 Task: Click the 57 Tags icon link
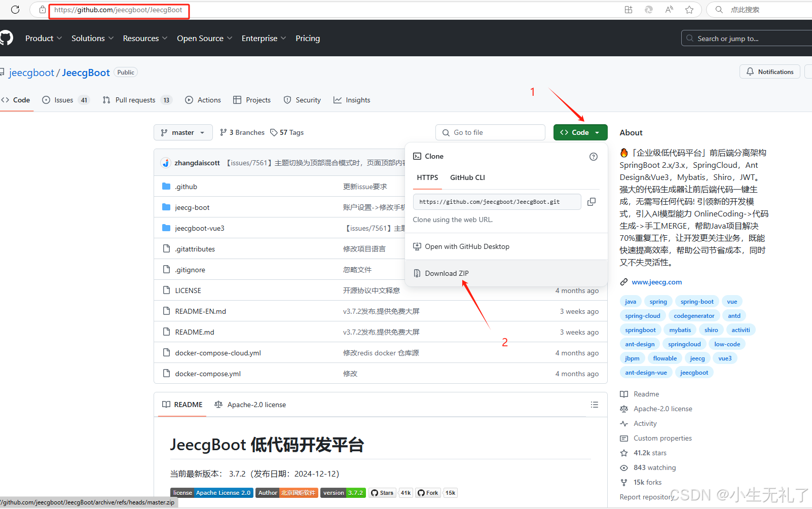click(287, 132)
